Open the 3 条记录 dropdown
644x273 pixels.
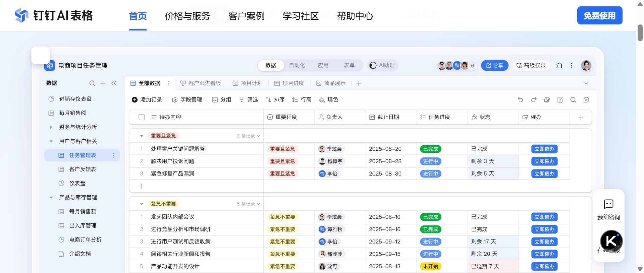248,136
